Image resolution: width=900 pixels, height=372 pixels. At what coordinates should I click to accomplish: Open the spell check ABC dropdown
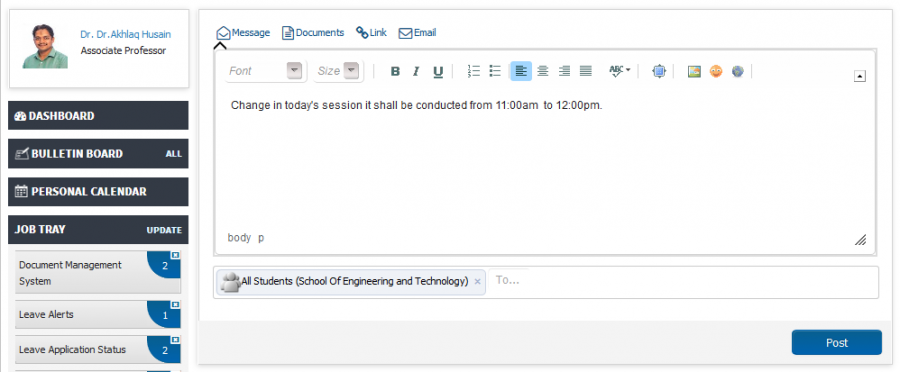tap(619, 71)
